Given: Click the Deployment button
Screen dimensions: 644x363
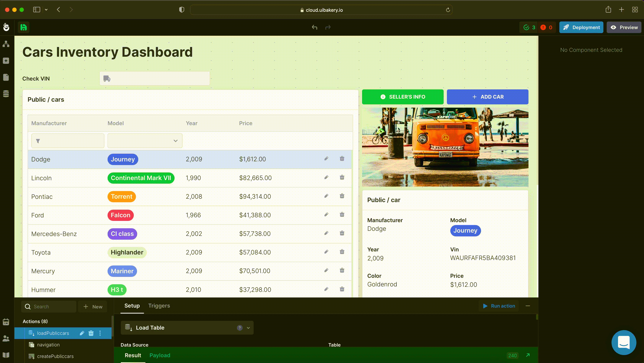Looking at the screenshot, I should (x=581, y=27).
